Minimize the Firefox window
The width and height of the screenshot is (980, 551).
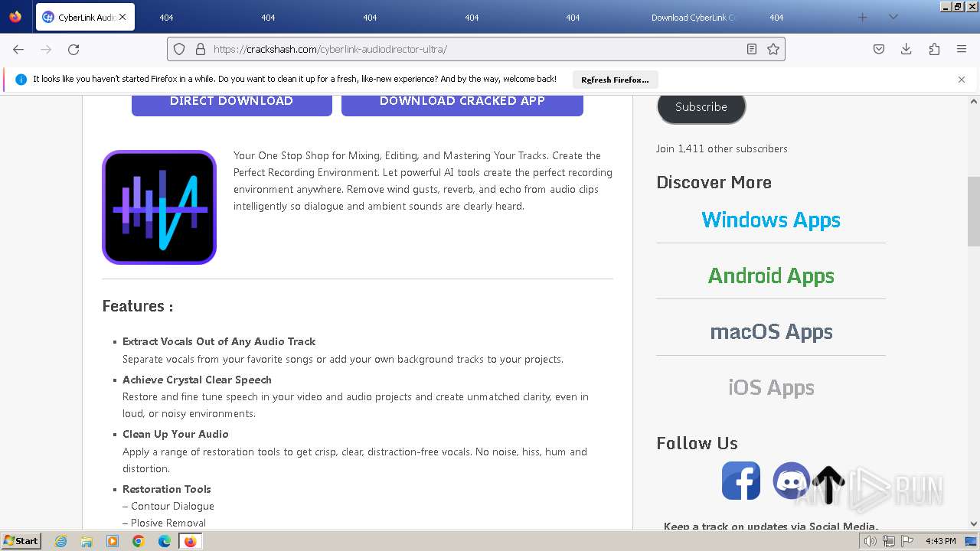point(944,7)
